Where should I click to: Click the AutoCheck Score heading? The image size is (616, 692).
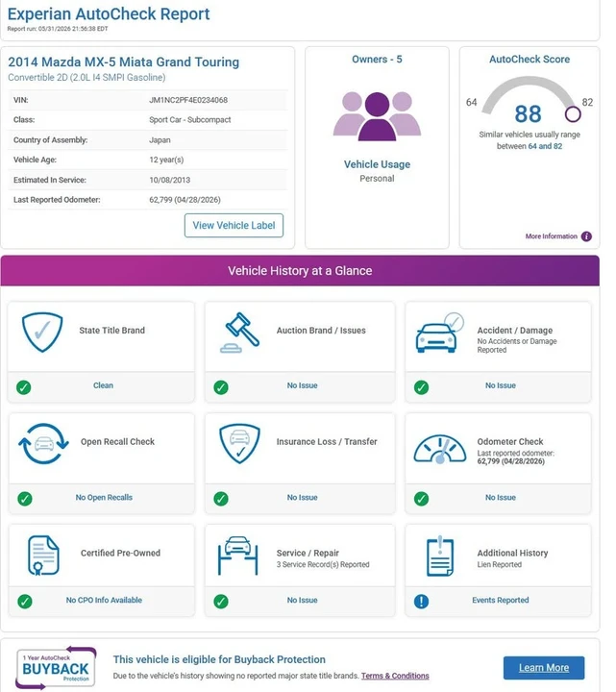coord(530,60)
